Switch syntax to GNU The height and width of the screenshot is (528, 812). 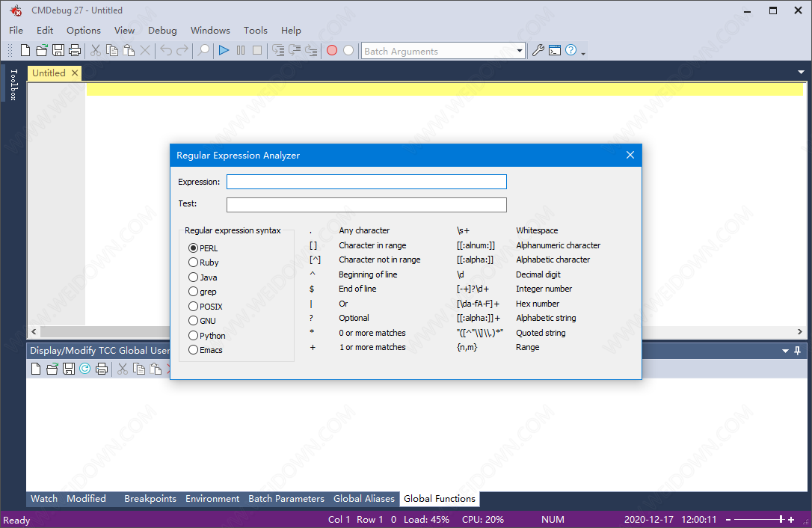pos(202,321)
